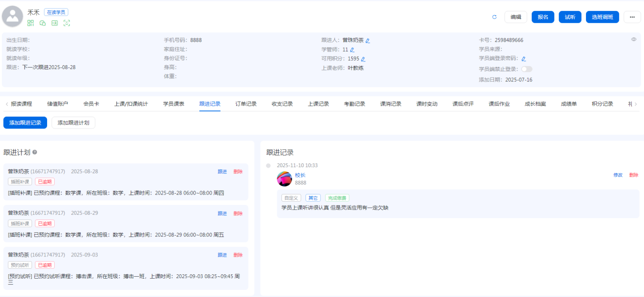Edit 可用积分 using the pencil icon
Screen dimensions: 644x297
point(363,59)
